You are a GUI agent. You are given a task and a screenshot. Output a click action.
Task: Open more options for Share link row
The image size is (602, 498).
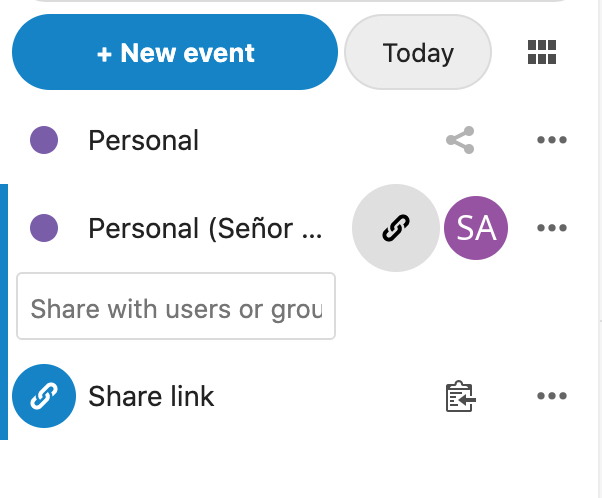point(552,397)
